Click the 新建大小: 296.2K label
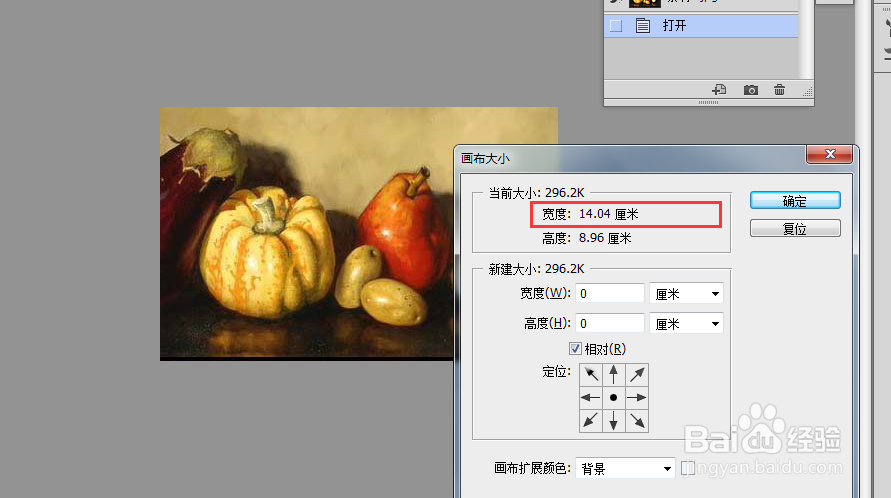Image resolution: width=891 pixels, height=498 pixels. [536, 269]
